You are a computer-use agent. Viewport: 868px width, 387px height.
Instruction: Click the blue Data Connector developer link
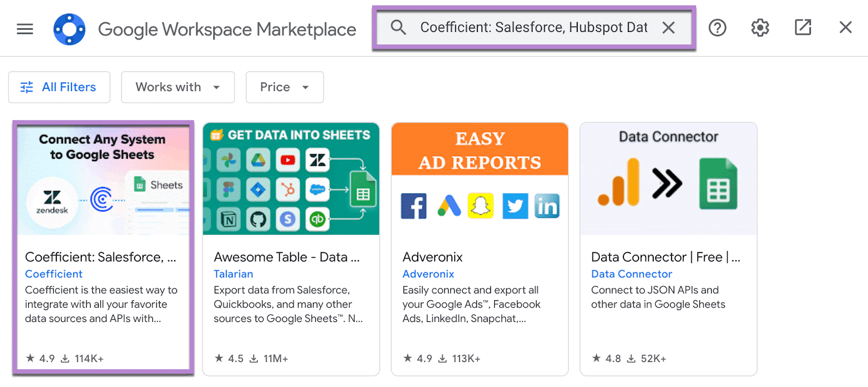coord(631,274)
